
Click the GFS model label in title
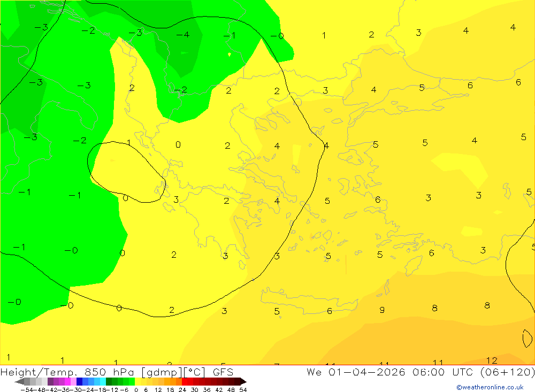tap(223, 372)
